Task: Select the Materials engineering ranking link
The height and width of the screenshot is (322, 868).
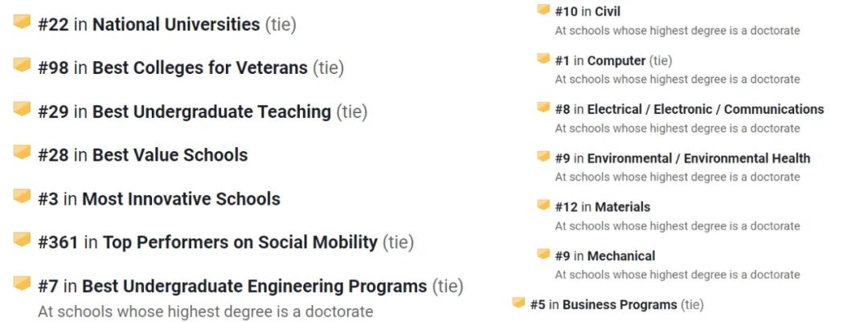Action: pyautogui.click(x=623, y=207)
